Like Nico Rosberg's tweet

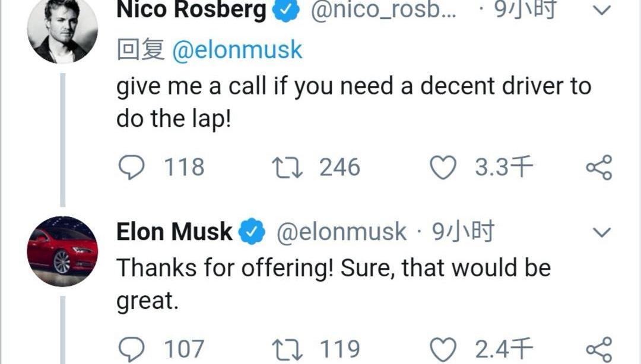tap(442, 167)
